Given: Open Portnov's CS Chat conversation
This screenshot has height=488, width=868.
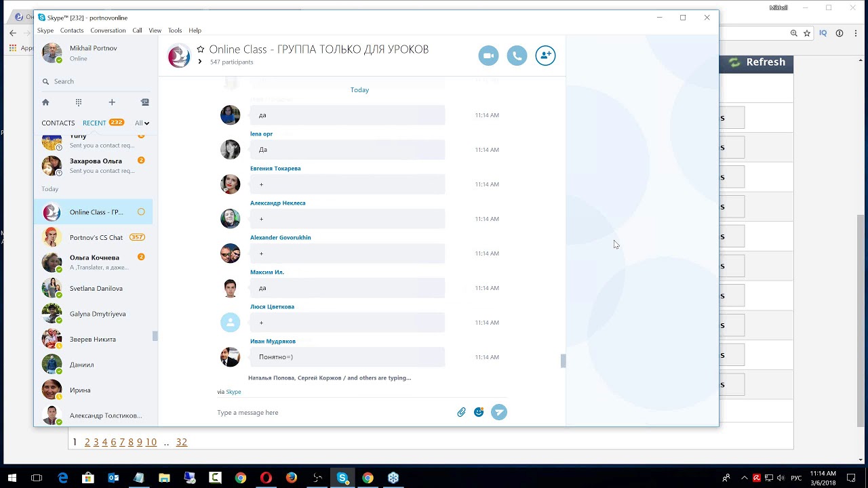Looking at the screenshot, I should [94, 237].
